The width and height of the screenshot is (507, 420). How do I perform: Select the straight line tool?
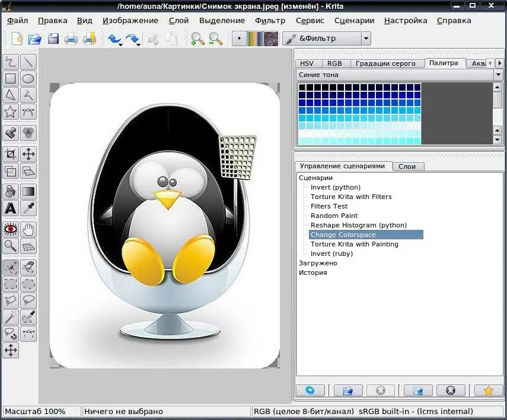(28, 62)
